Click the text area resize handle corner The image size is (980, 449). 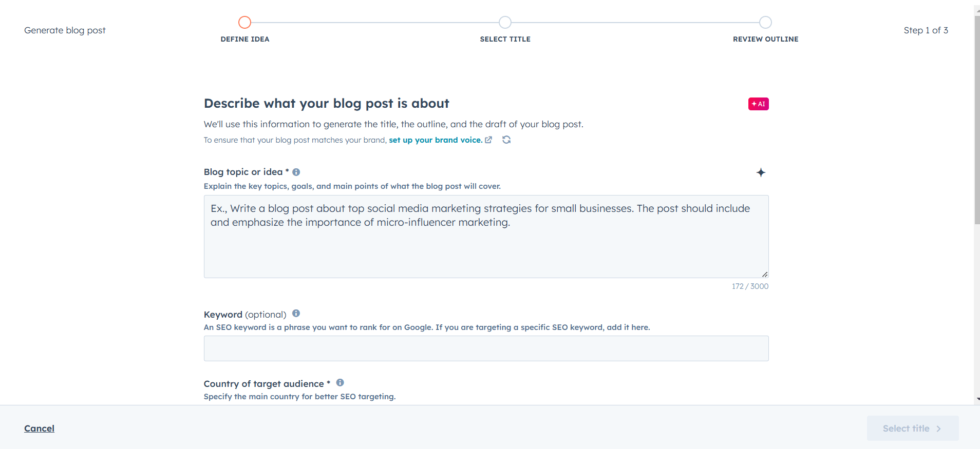[x=765, y=274]
